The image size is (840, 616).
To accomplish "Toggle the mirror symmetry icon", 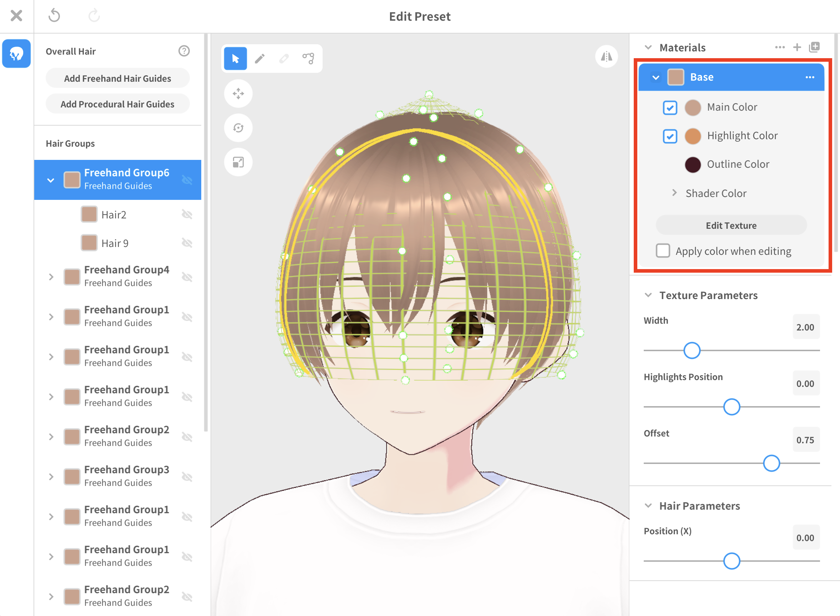I will (x=607, y=56).
